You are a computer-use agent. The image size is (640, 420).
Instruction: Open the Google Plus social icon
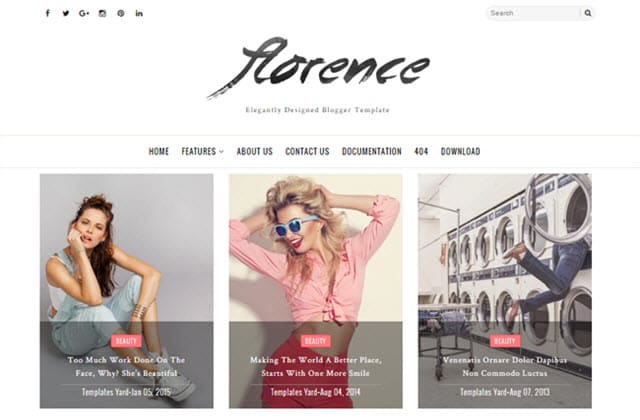point(84,13)
